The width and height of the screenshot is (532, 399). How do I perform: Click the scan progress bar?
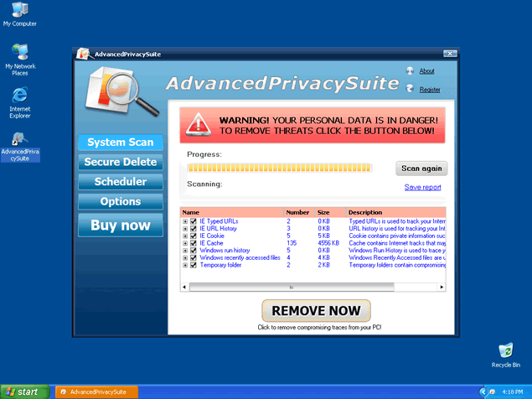pos(279,168)
